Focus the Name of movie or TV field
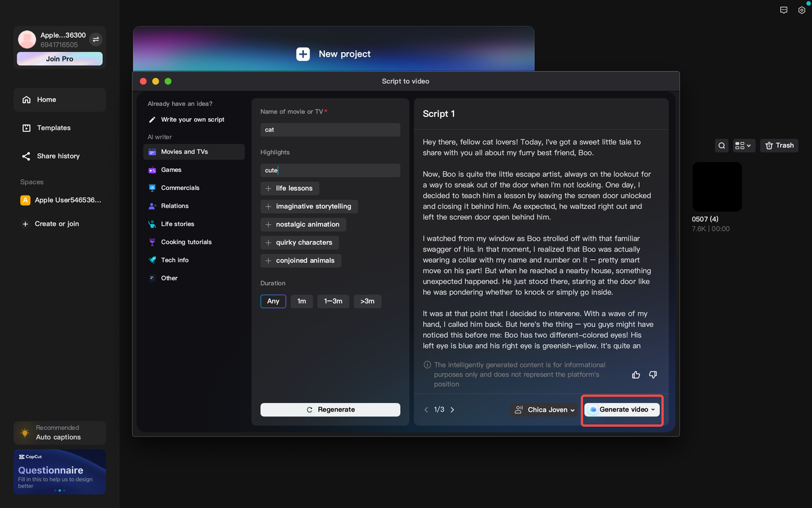 click(331, 130)
